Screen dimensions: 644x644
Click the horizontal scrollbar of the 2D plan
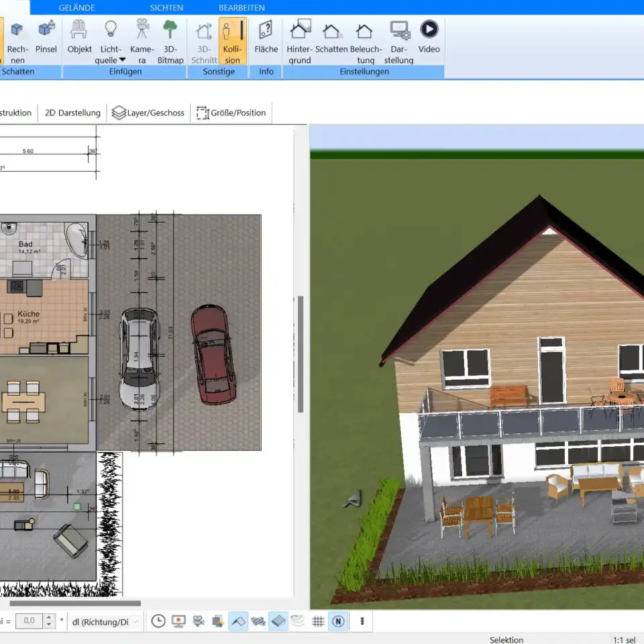75,603
